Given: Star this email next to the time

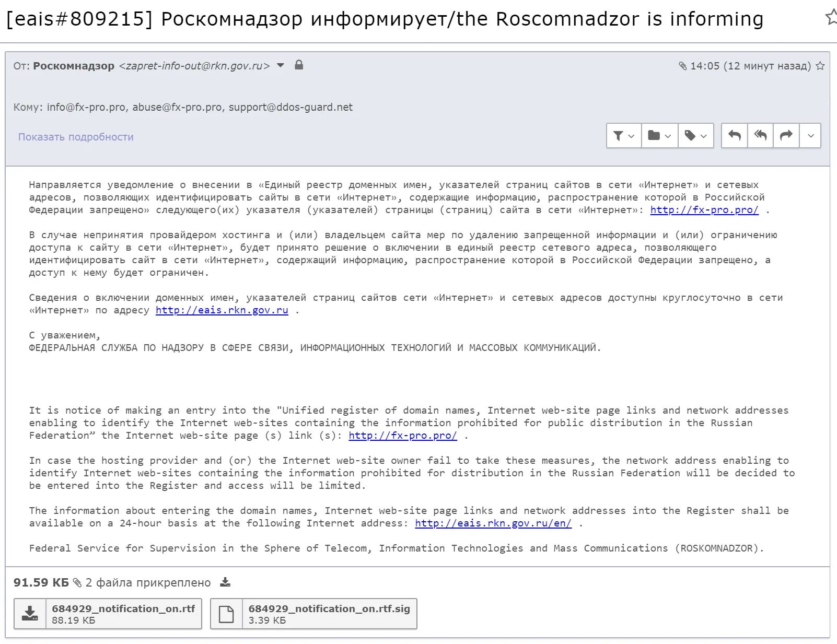Looking at the screenshot, I should [820, 66].
